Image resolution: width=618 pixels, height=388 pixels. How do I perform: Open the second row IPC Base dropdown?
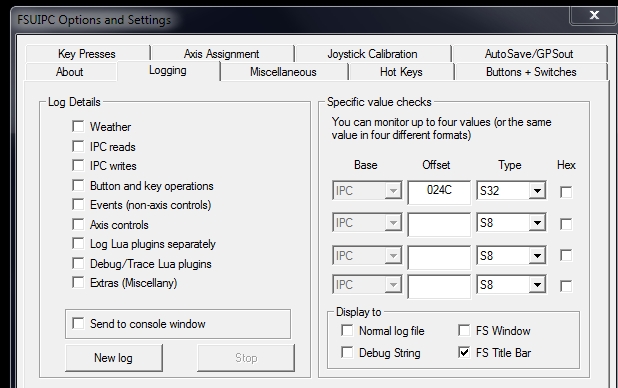(x=367, y=223)
